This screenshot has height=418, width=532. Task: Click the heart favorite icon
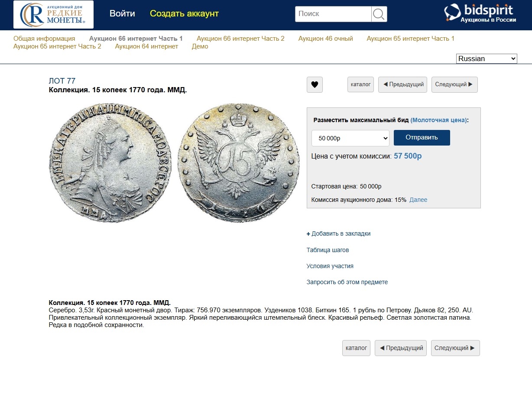[315, 84]
